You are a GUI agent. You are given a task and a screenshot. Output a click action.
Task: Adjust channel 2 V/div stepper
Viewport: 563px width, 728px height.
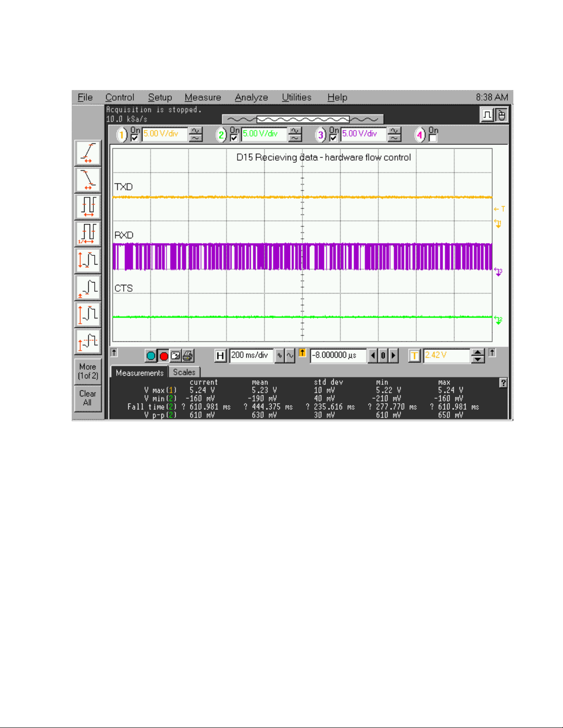(x=295, y=135)
